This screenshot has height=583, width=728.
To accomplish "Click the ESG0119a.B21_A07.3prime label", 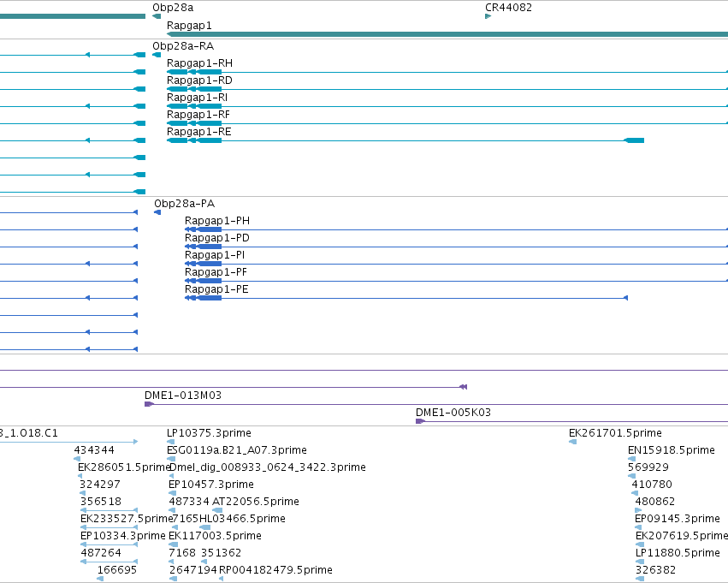I will [237, 450].
